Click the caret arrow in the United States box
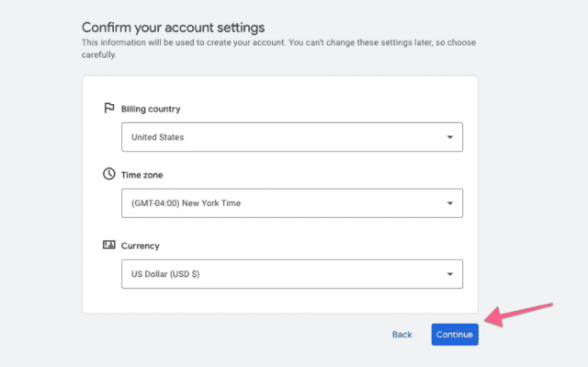588x367 pixels. click(x=449, y=137)
